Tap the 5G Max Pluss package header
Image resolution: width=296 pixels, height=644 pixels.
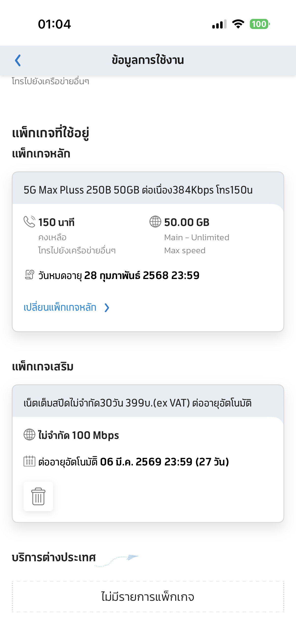[x=138, y=190]
